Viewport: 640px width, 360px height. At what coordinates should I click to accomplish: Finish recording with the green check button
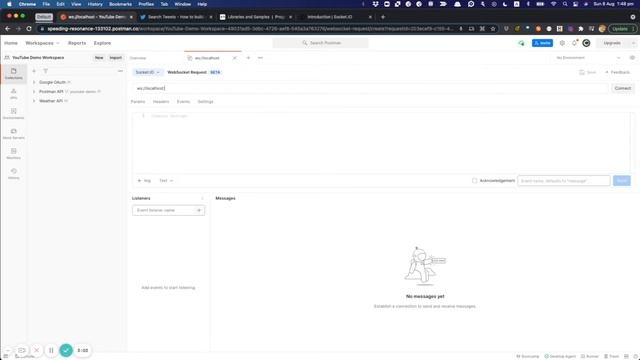pyautogui.click(x=66, y=350)
